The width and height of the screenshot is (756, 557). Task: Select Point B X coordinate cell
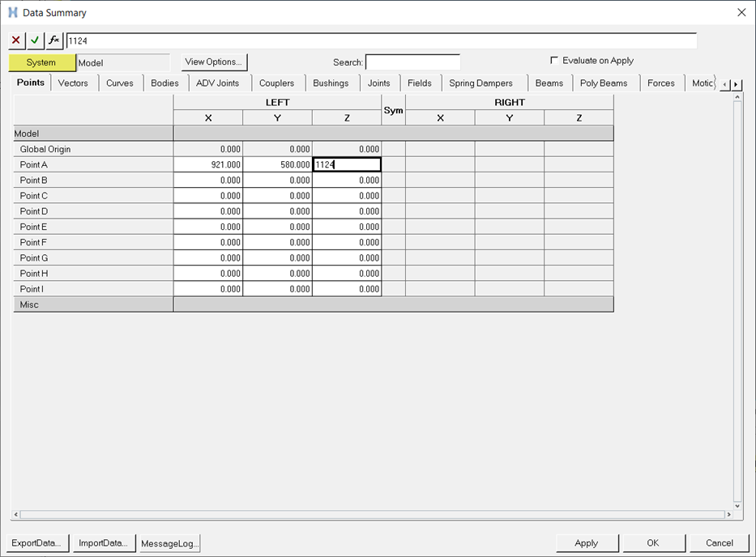point(208,181)
